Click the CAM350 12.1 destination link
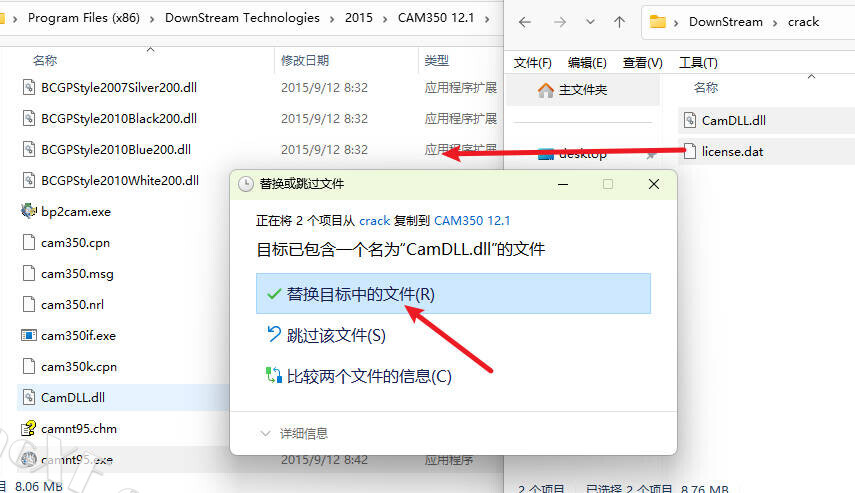The width and height of the screenshot is (855, 493). pos(472,221)
